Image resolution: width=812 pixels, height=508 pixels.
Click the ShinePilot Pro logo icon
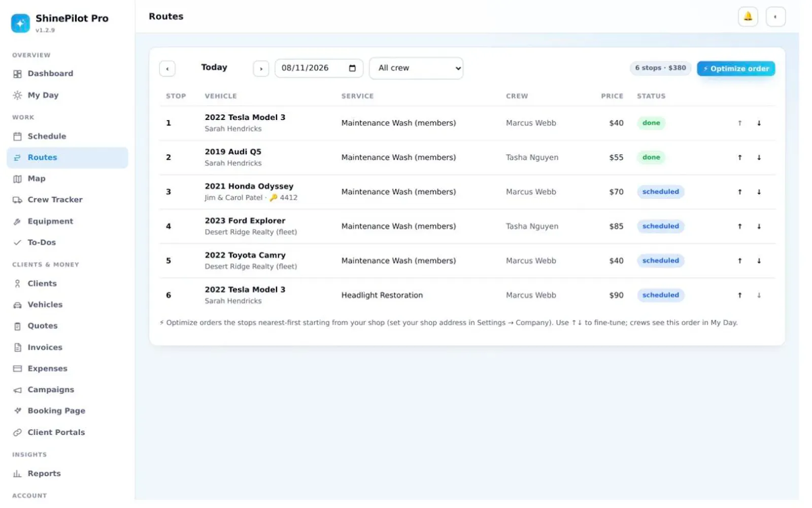click(x=20, y=23)
